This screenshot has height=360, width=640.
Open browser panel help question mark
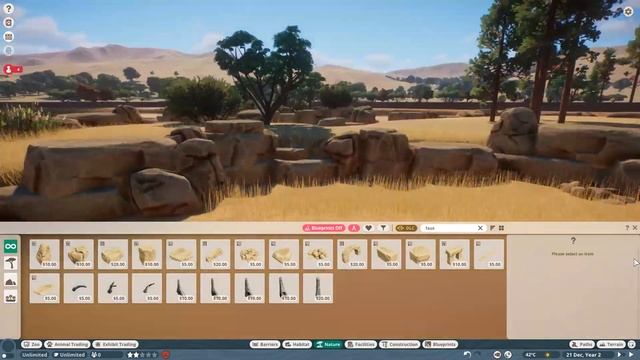[x=627, y=228]
